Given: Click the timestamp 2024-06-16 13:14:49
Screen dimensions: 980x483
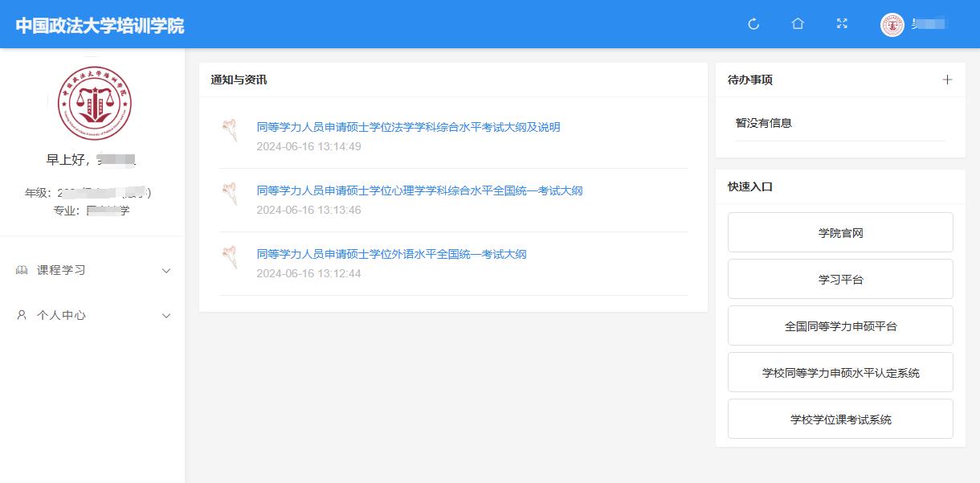Looking at the screenshot, I should point(308,146).
